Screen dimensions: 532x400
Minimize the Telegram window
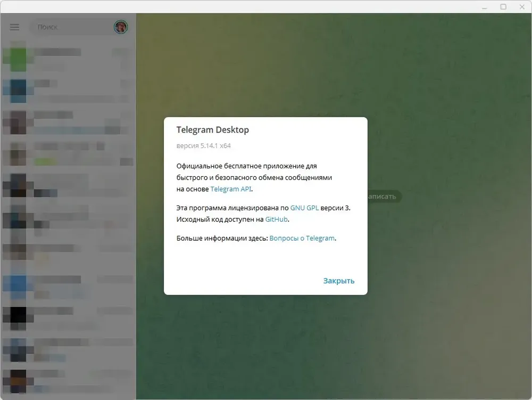pyautogui.click(x=485, y=7)
